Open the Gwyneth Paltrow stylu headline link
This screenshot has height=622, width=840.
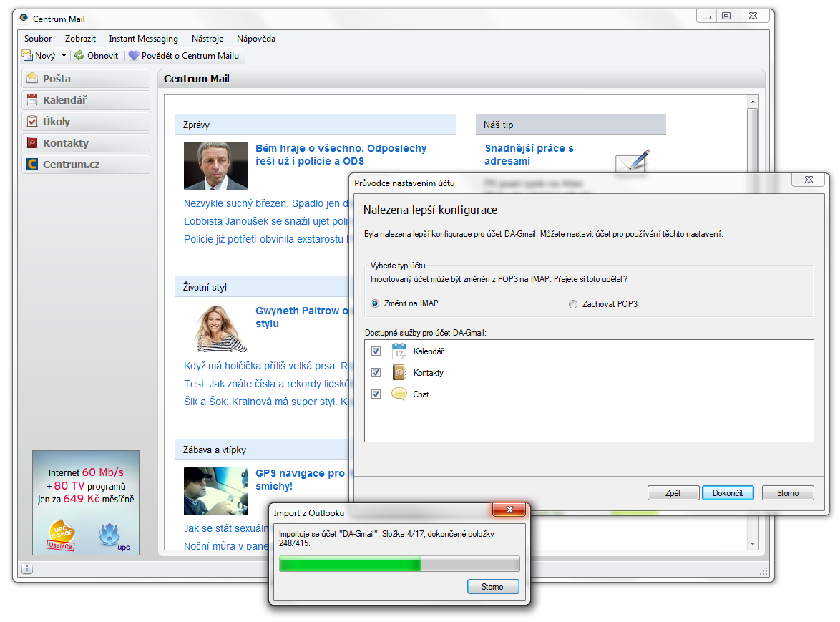[x=302, y=317]
